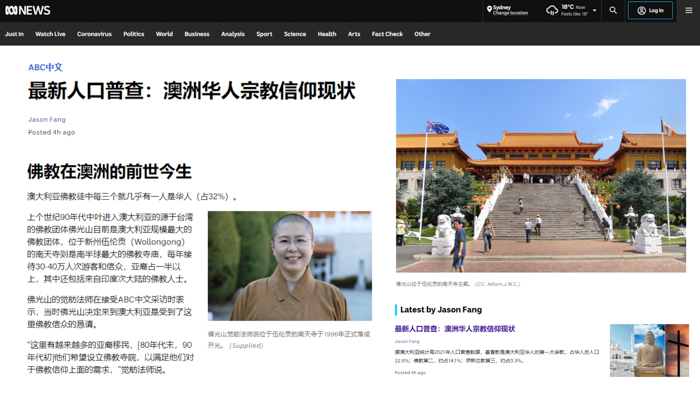Click the weather cloud icon

[552, 10]
